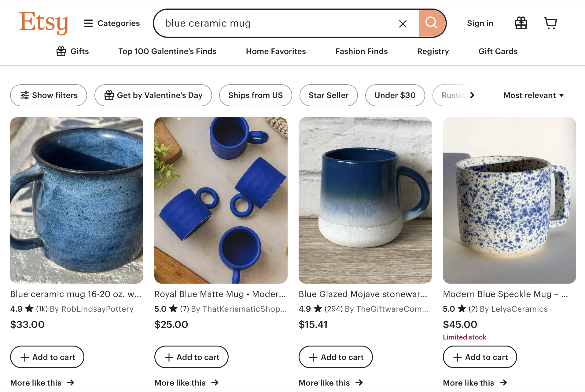Viewport: 585px width, 392px height.
Task: Open the gift registry icon in header
Action: click(521, 23)
